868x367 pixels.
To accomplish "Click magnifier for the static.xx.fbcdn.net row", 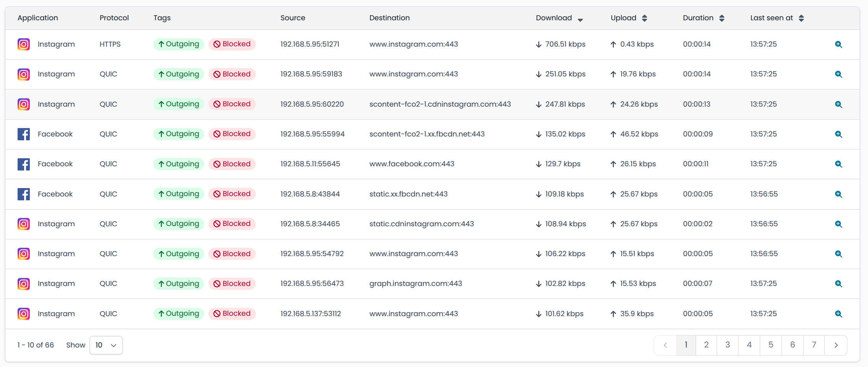I will 838,194.
